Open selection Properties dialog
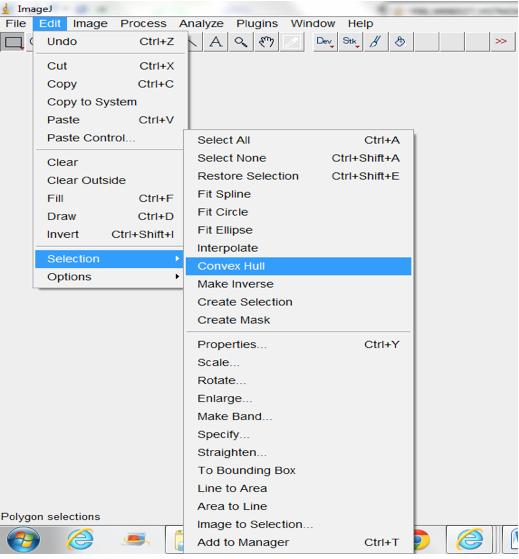 [298, 344]
